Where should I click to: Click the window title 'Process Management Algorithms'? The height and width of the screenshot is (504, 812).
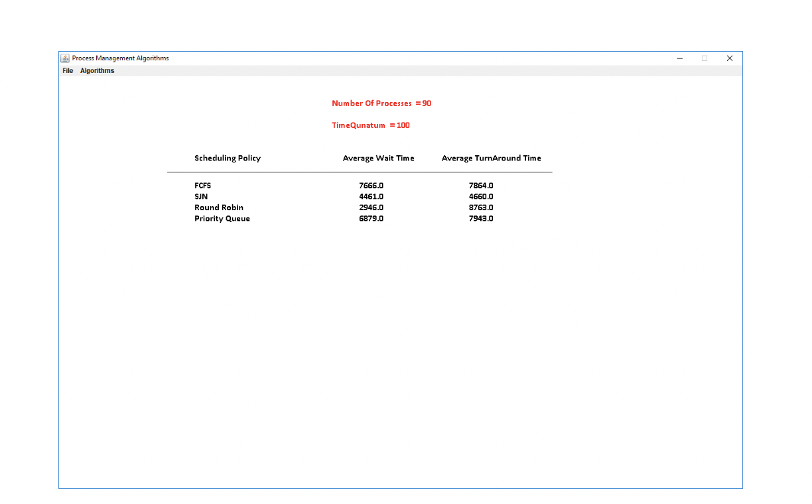click(120, 58)
